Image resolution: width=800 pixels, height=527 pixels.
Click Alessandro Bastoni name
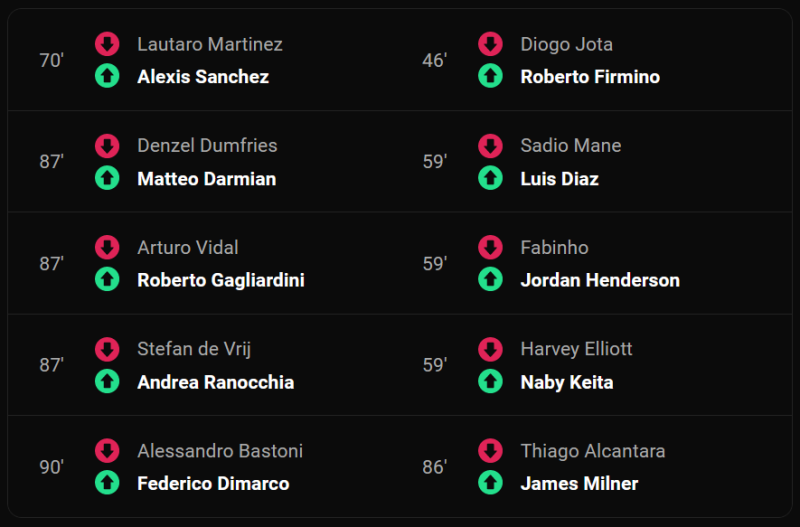pyautogui.click(x=220, y=451)
